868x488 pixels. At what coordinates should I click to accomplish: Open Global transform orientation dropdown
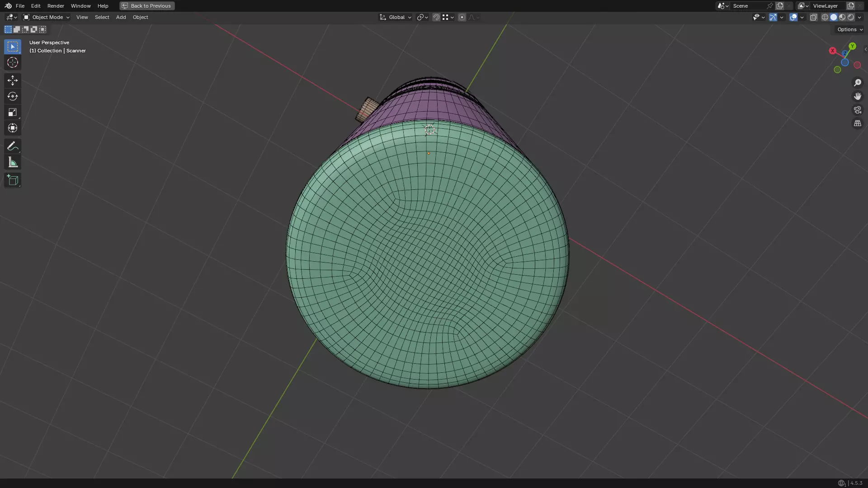pos(396,17)
